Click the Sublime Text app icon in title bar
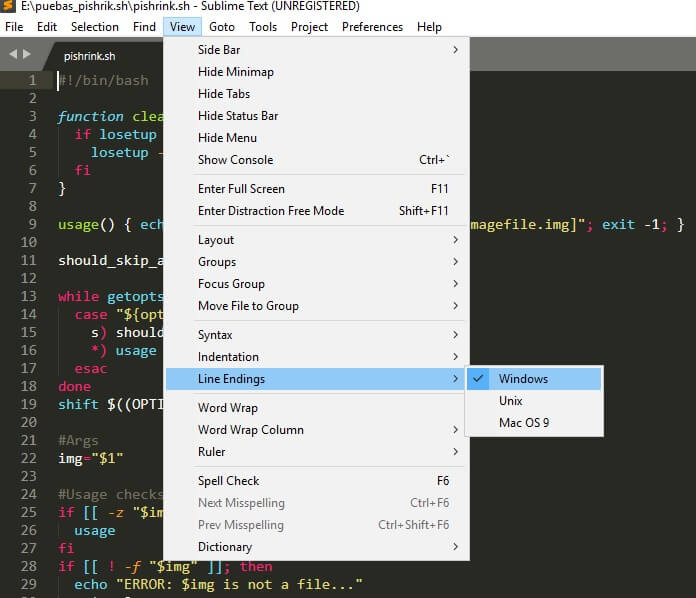This screenshot has height=598, width=696. click(9, 6)
